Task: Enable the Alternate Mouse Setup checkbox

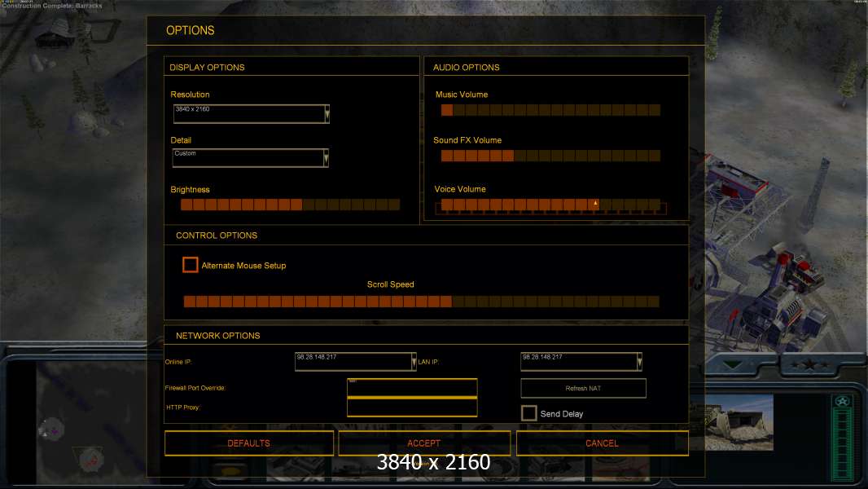Action: click(191, 265)
